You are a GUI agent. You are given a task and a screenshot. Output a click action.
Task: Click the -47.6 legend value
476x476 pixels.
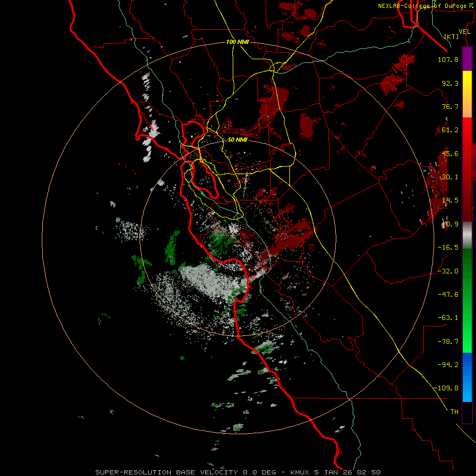tap(448, 295)
